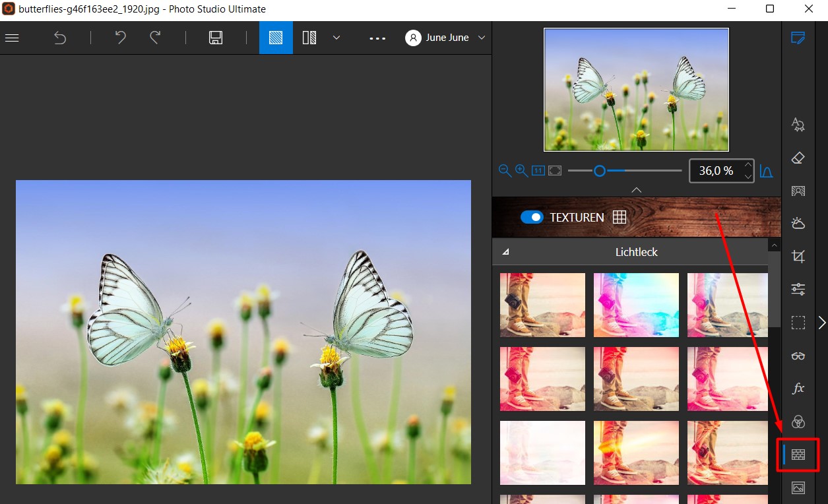Image resolution: width=828 pixels, height=504 pixels.
Task: Collapse the navigator panel with the up chevron
Action: click(x=636, y=190)
